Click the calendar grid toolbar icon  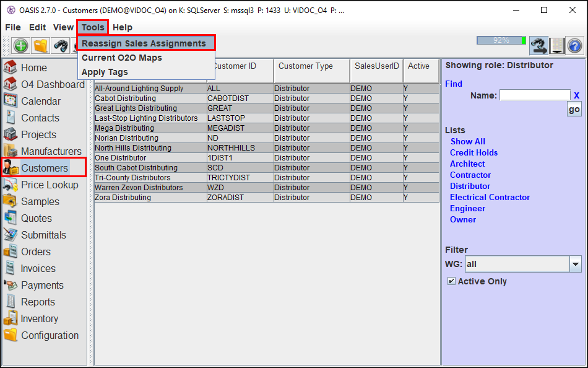click(557, 46)
